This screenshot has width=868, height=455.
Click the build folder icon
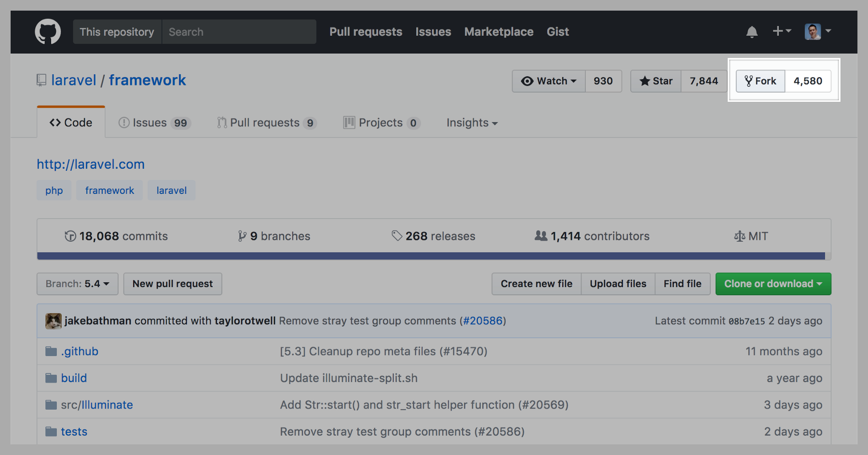pyautogui.click(x=51, y=378)
